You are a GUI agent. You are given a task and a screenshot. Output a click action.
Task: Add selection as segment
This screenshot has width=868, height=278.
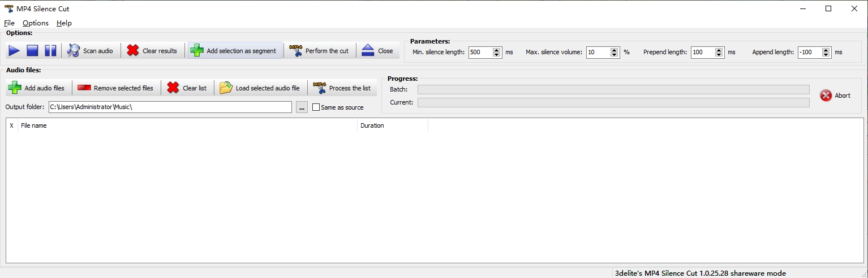click(235, 51)
